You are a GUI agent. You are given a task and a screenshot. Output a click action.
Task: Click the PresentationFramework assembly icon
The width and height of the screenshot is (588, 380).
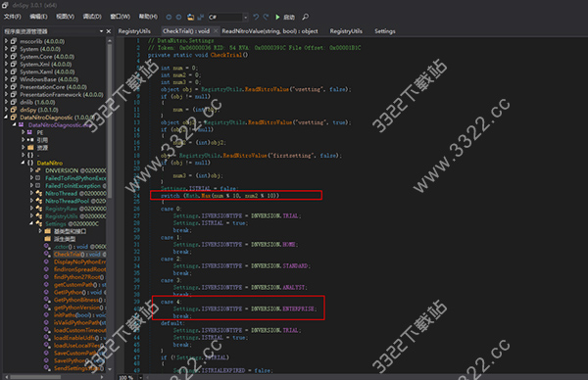[x=14, y=94]
